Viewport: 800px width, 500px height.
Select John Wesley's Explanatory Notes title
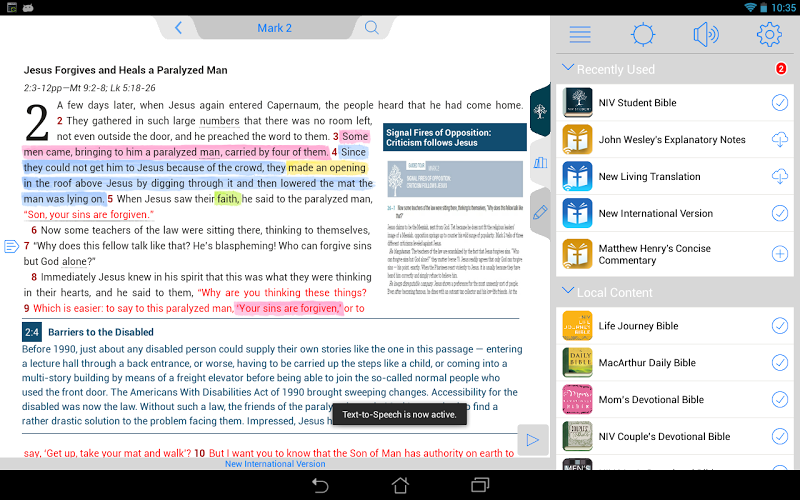tap(672, 139)
